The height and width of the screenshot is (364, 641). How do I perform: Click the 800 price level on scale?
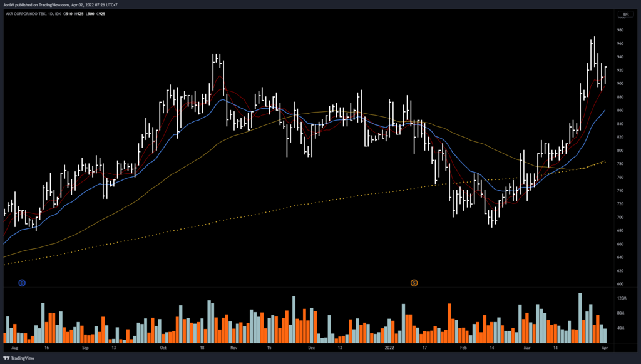coord(620,151)
